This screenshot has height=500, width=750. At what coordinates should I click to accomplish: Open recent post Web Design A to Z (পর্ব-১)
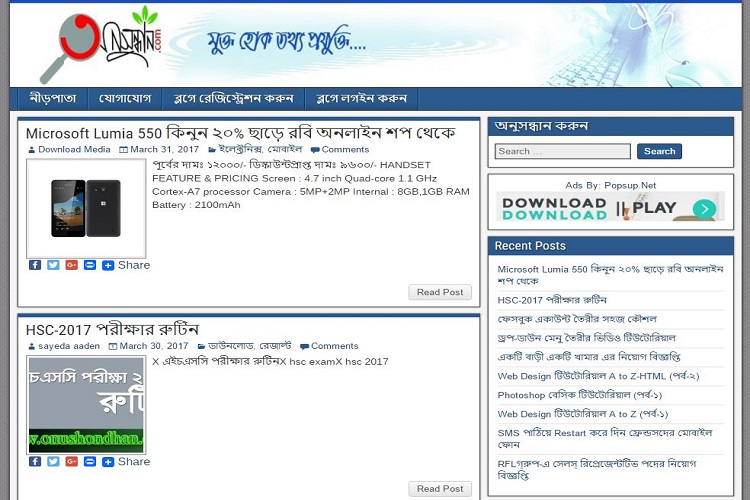click(583, 414)
